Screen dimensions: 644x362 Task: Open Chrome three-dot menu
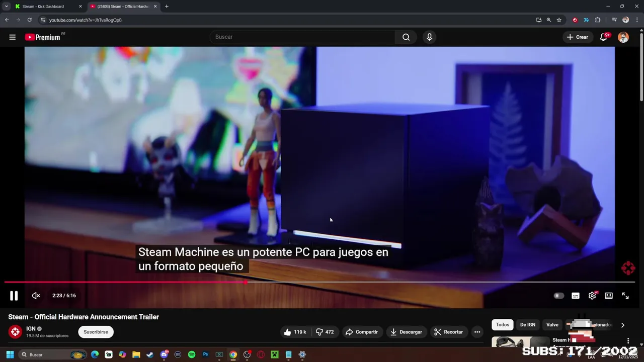click(636, 20)
